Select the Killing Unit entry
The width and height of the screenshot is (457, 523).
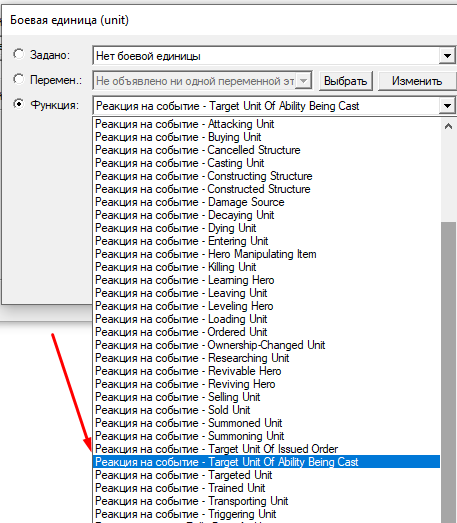pyautogui.click(x=266, y=267)
